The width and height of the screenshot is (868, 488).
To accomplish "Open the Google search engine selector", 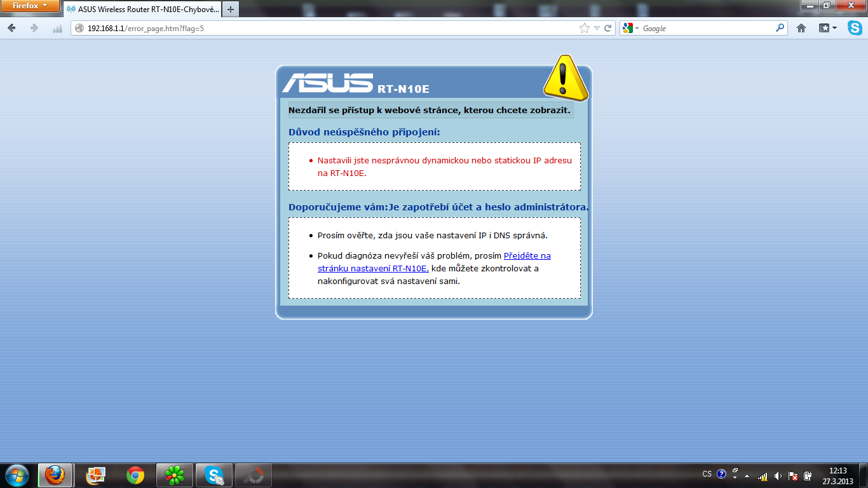I will click(630, 29).
